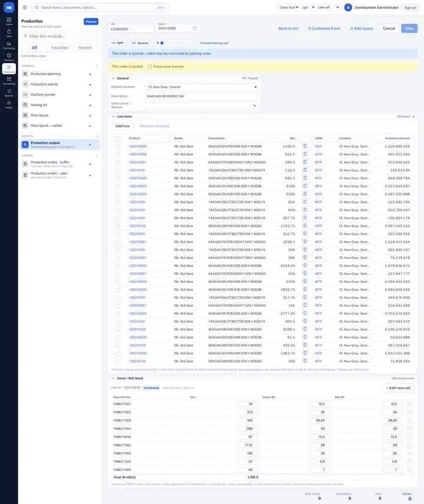Viewport: 424px width, 504px height.
Task: Open Production output menu entry
Action: click(x=59, y=144)
